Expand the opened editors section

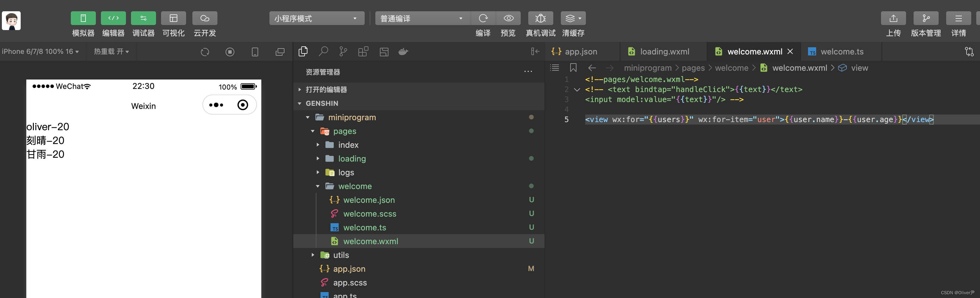(419, 90)
